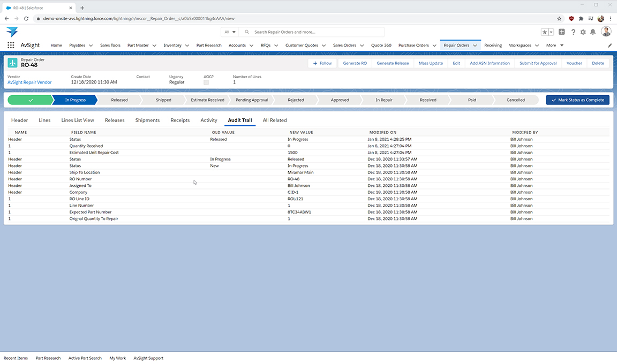The image size is (617, 364).
Task: Click the Search Repair Orders field
Action: point(312,32)
